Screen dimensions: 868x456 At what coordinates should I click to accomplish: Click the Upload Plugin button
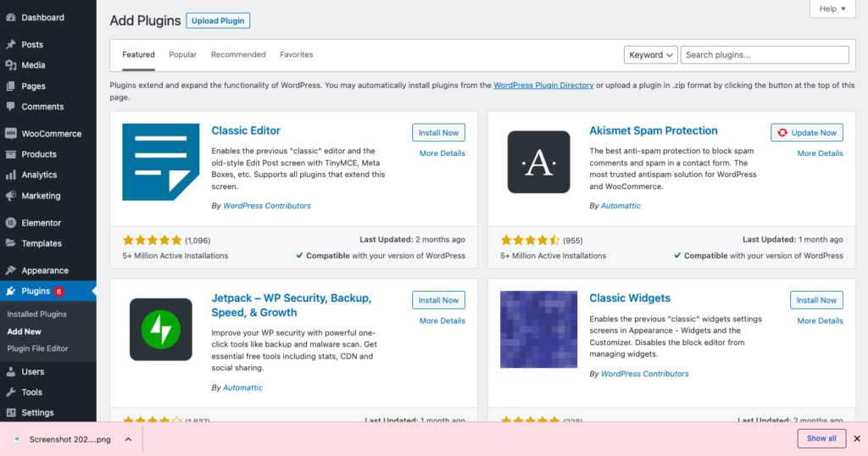click(x=218, y=20)
